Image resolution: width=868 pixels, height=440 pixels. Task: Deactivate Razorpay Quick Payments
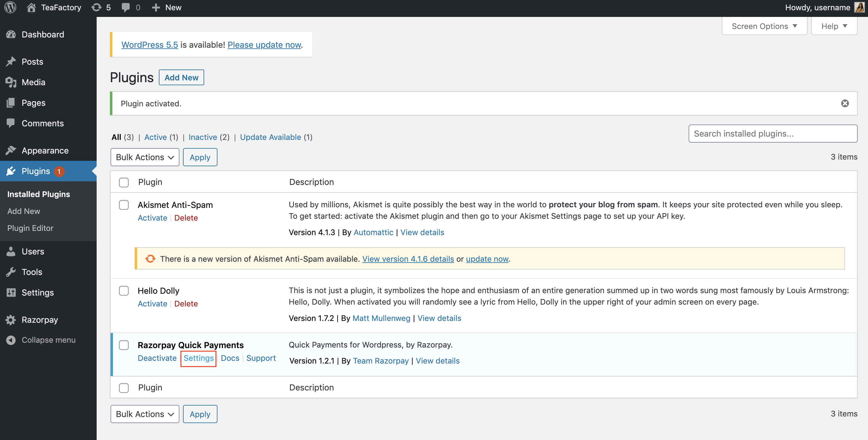[x=157, y=358]
